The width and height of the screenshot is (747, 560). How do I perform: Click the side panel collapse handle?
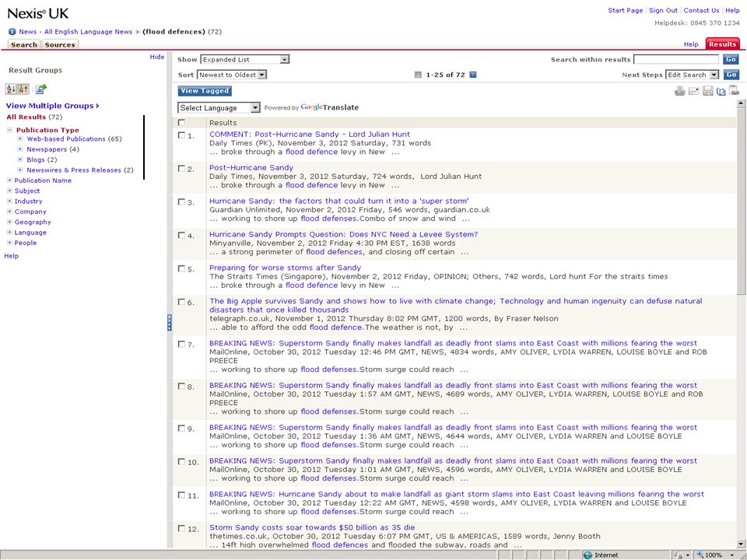pyautogui.click(x=169, y=322)
